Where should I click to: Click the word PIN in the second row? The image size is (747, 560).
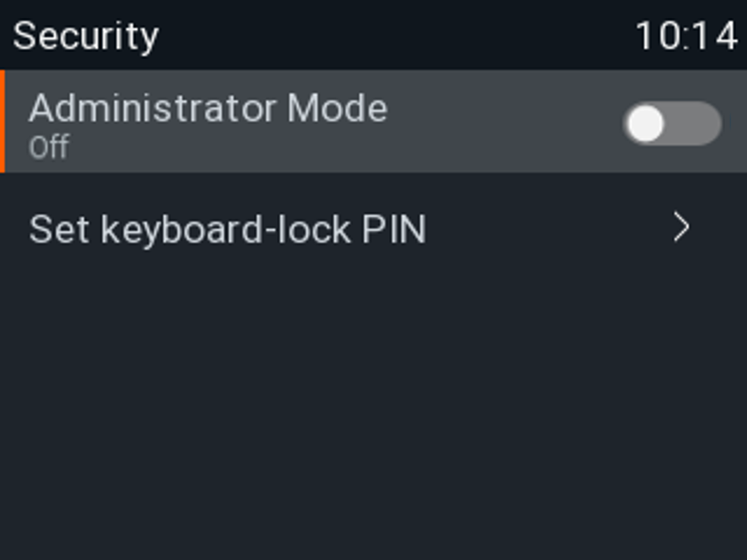pyautogui.click(x=394, y=229)
